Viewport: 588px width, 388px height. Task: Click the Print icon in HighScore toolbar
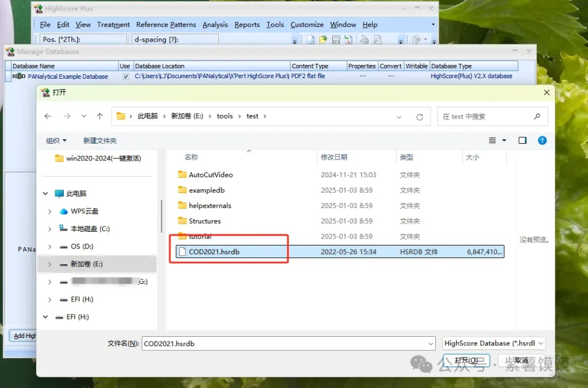pyautogui.click(x=364, y=40)
